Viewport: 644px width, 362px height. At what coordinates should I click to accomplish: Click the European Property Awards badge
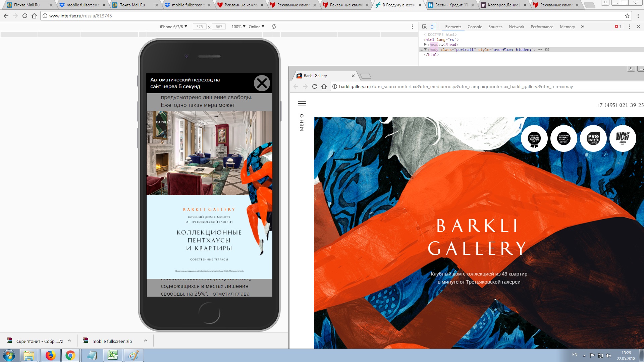[x=564, y=138]
